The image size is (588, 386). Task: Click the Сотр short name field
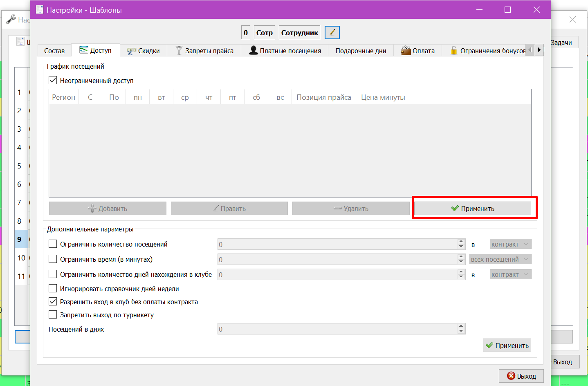[x=265, y=33]
